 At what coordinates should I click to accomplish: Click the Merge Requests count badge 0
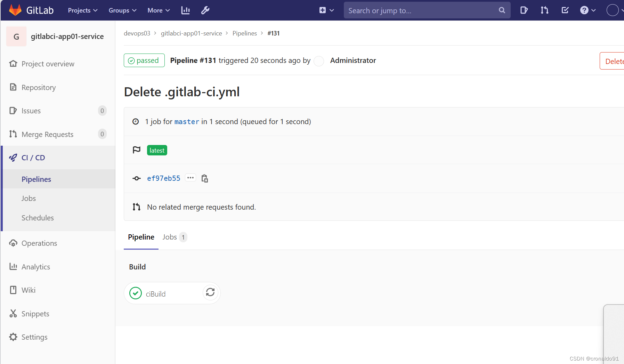pyautogui.click(x=102, y=134)
